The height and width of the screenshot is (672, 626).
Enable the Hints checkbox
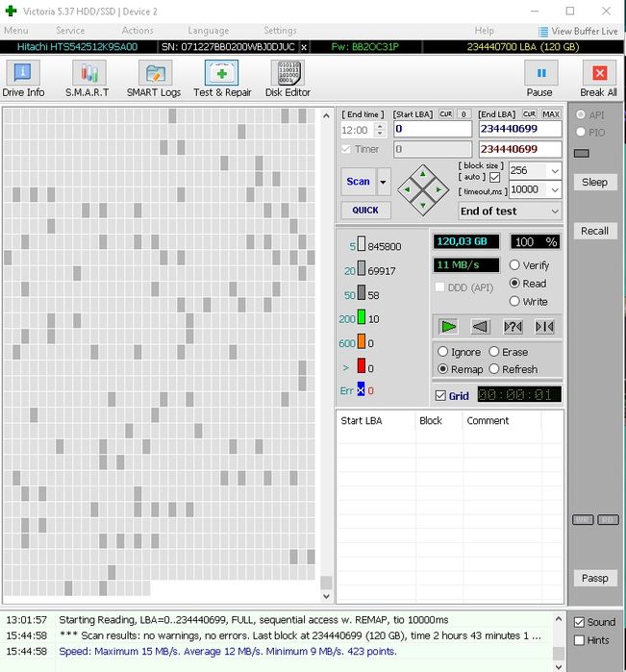coord(579,640)
